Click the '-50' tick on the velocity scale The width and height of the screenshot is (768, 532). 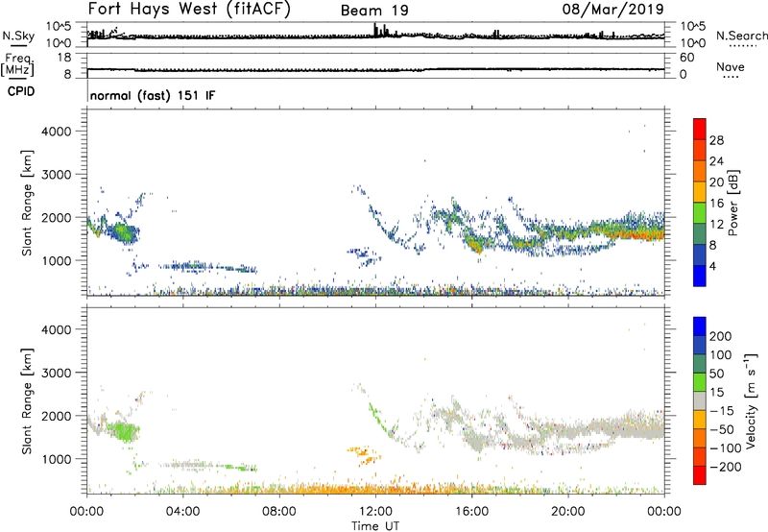click(721, 429)
